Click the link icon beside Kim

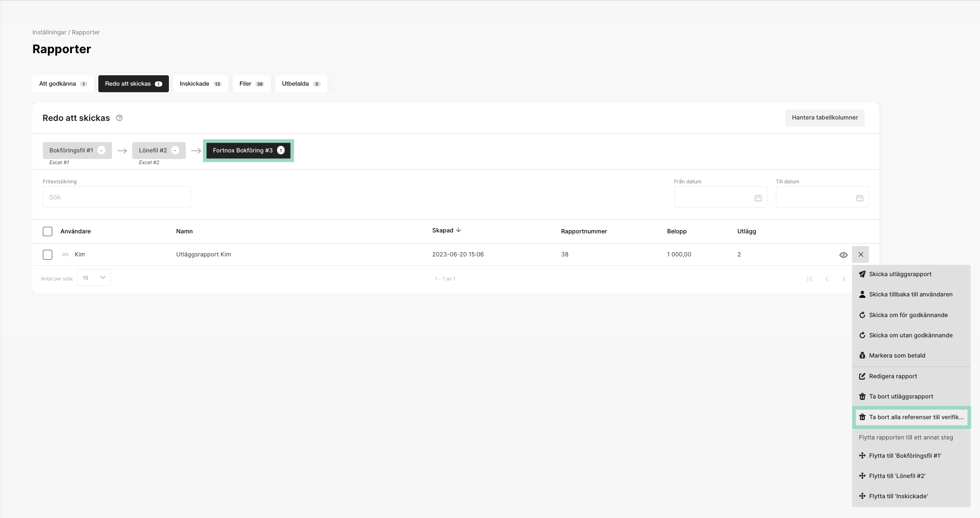coord(65,255)
